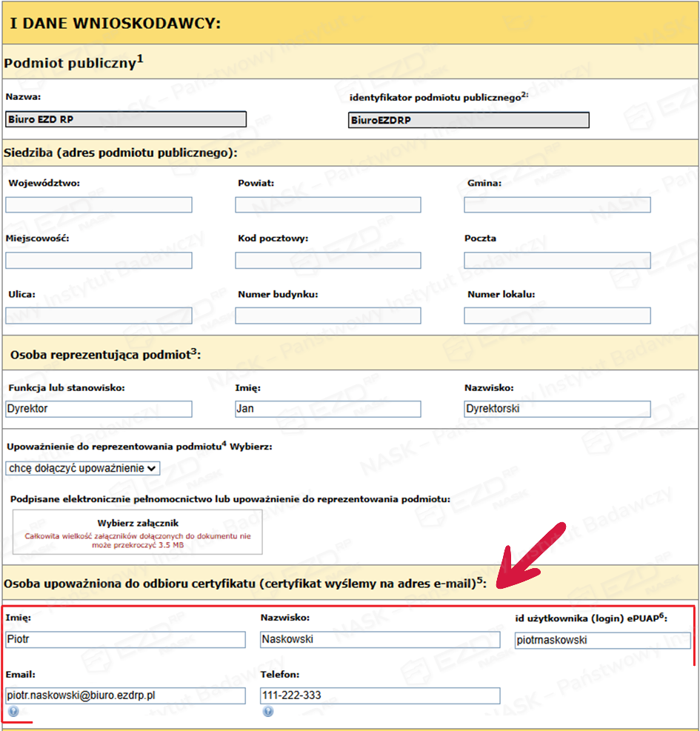
Task: Select the Numer budynku input field
Action: [x=328, y=316]
